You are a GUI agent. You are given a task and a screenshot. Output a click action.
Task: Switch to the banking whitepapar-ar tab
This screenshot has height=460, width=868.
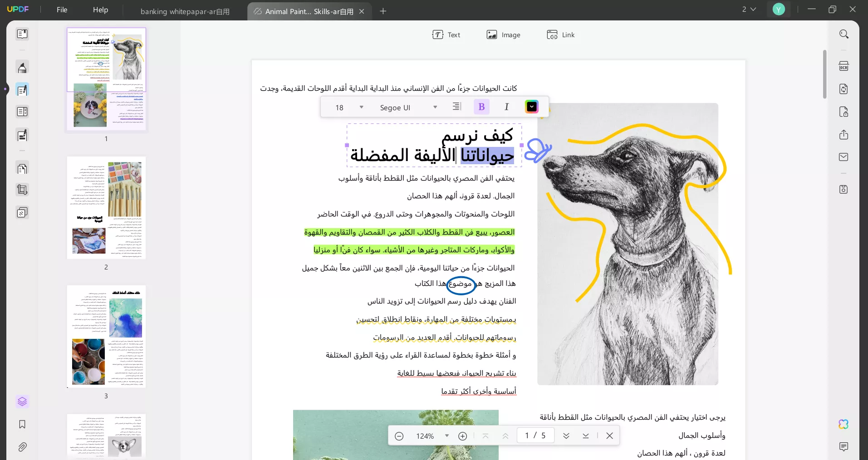click(185, 11)
